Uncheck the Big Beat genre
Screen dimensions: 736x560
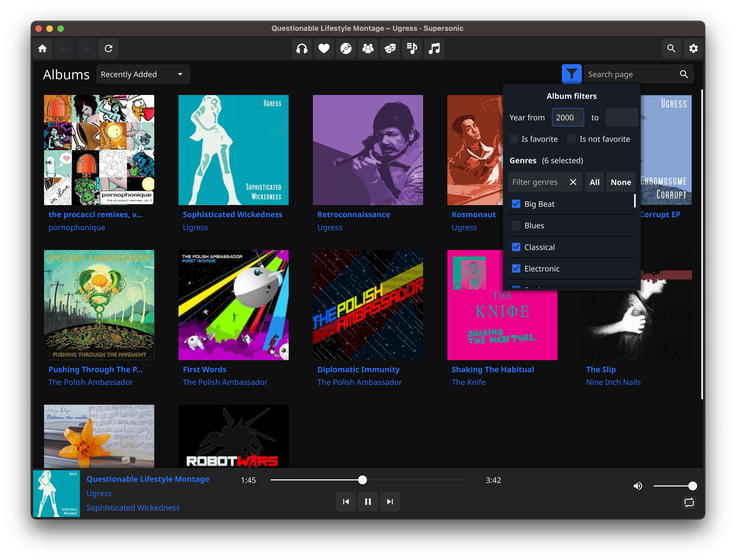pyautogui.click(x=516, y=204)
